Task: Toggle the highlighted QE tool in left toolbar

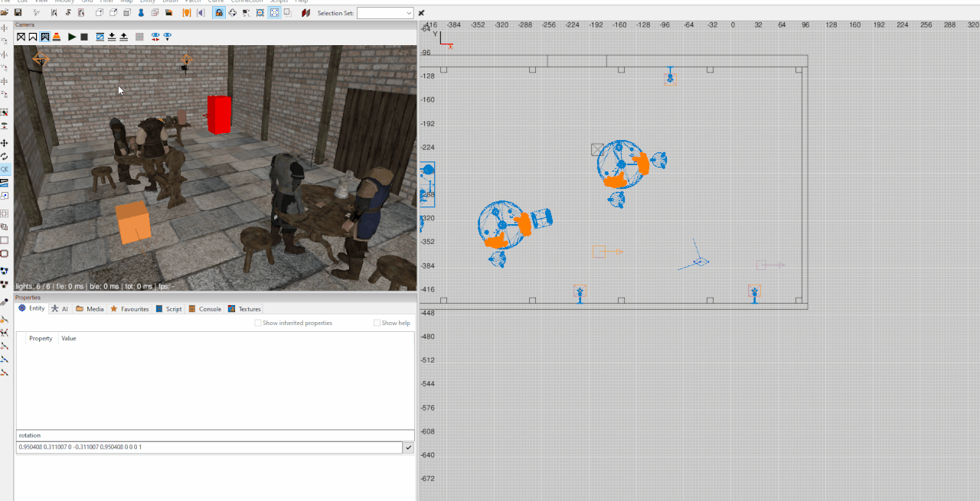Action: click(x=5, y=169)
